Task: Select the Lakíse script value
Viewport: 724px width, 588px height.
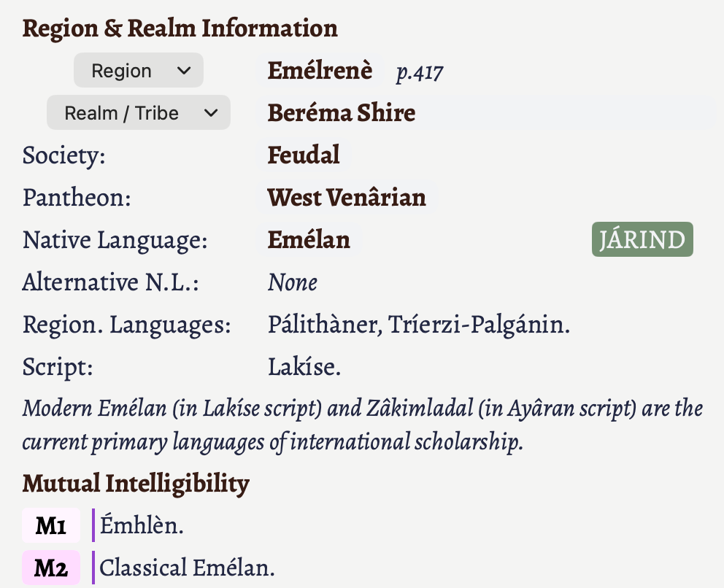Action: tap(304, 367)
